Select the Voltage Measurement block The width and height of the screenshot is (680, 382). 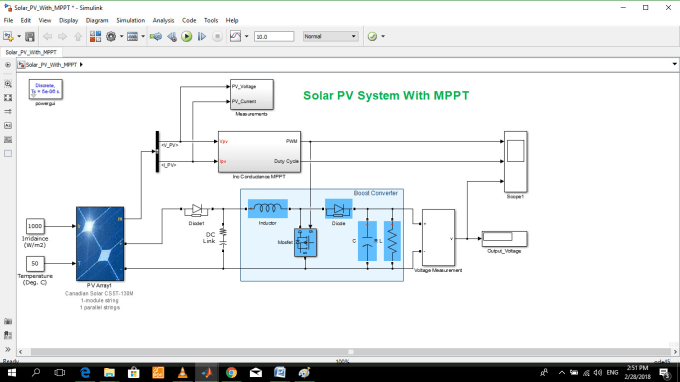(438, 238)
